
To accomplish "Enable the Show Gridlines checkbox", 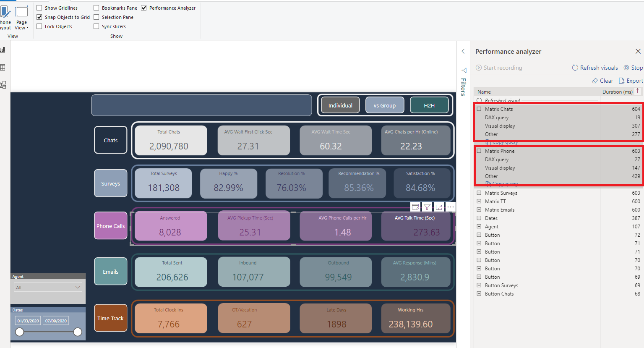I will [39, 8].
